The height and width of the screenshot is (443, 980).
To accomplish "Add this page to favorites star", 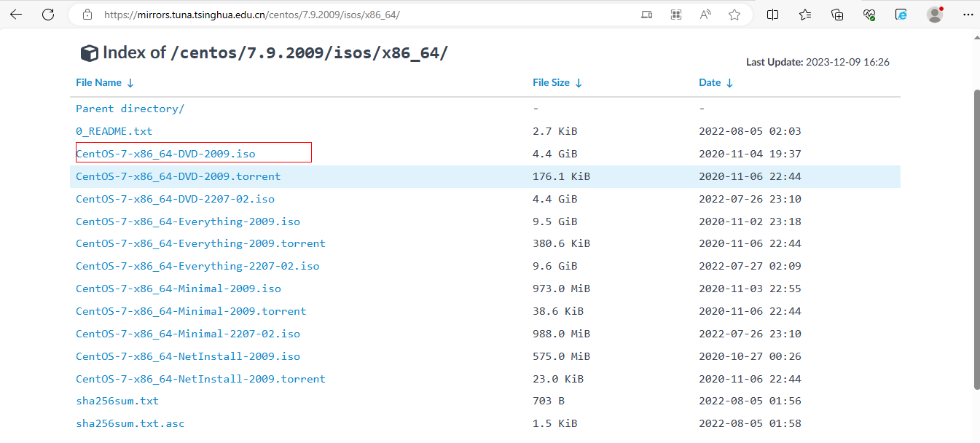I will click(x=734, y=15).
